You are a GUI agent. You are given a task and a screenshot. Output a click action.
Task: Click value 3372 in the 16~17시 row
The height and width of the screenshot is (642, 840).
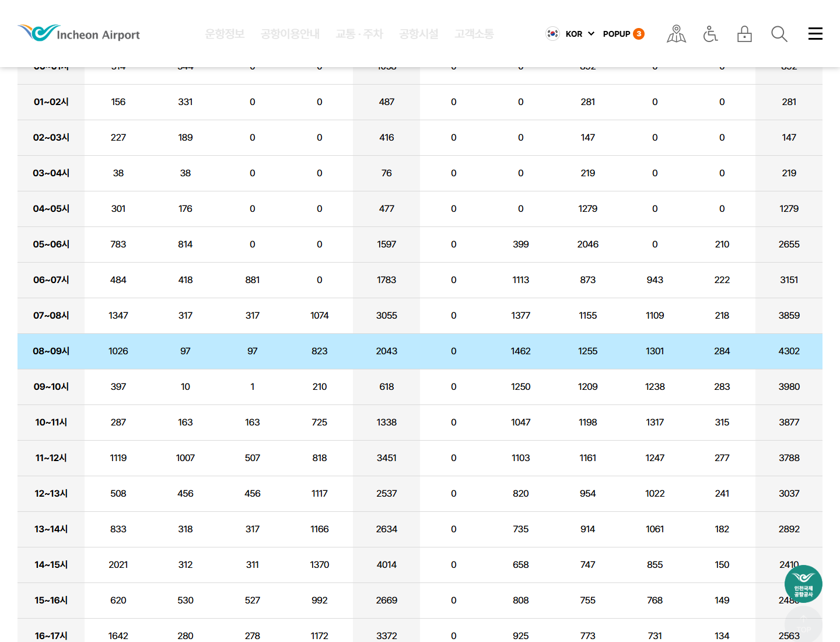387,636
